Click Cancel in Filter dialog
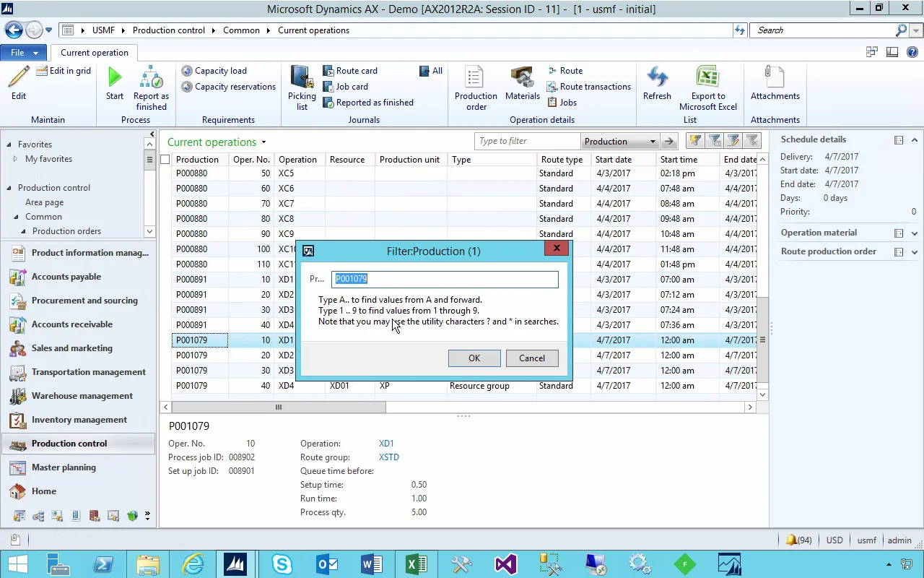The height and width of the screenshot is (578, 924). (532, 358)
